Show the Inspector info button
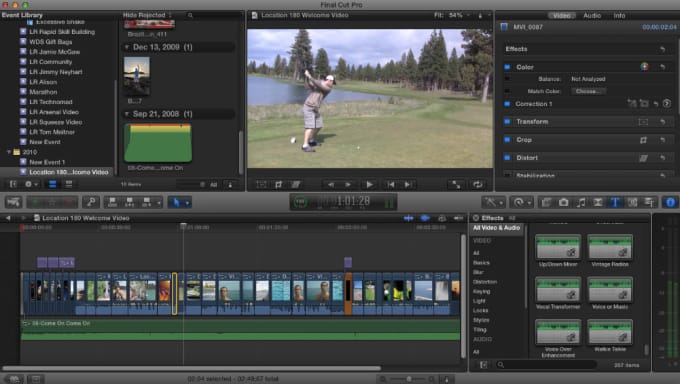The image size is (680, 384). [x=670, y=202]
